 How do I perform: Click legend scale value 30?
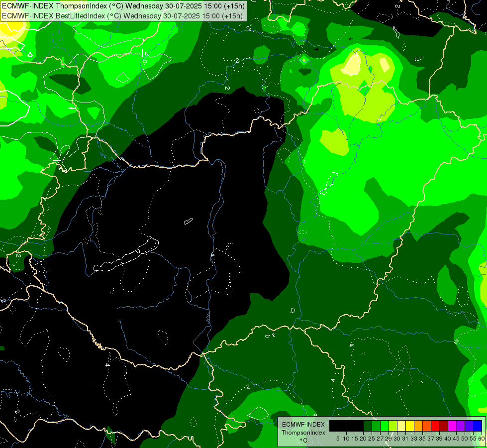click(397, 439)
